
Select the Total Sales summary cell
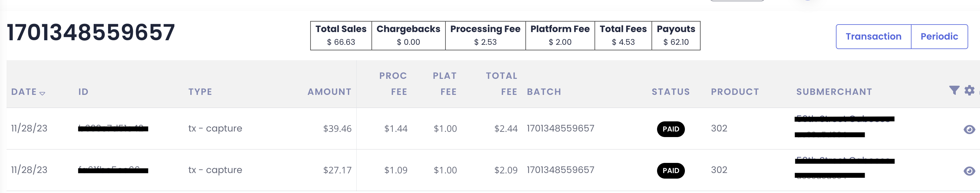pos(341,36)
